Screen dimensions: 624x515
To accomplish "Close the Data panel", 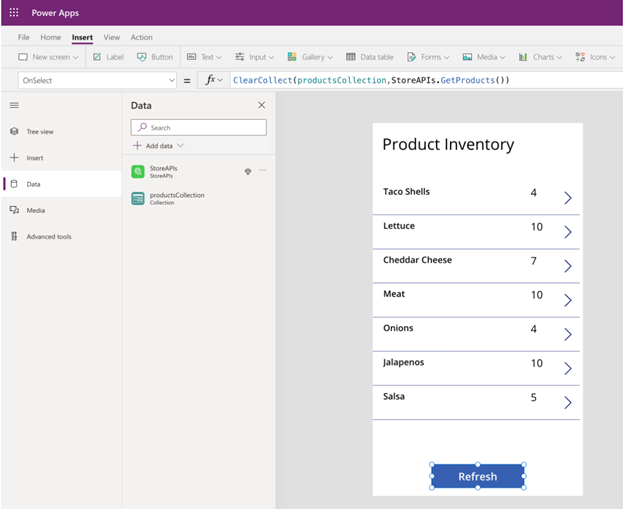I will (x=261, y=105).
